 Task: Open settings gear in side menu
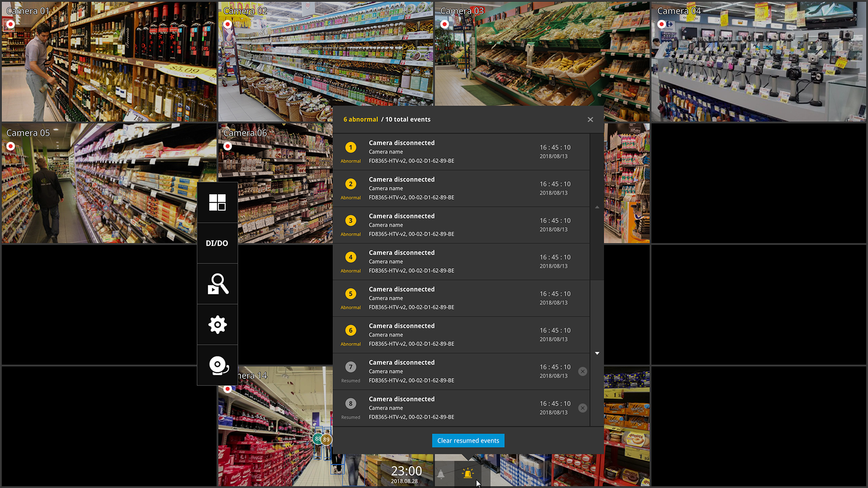tap(217, 324)
